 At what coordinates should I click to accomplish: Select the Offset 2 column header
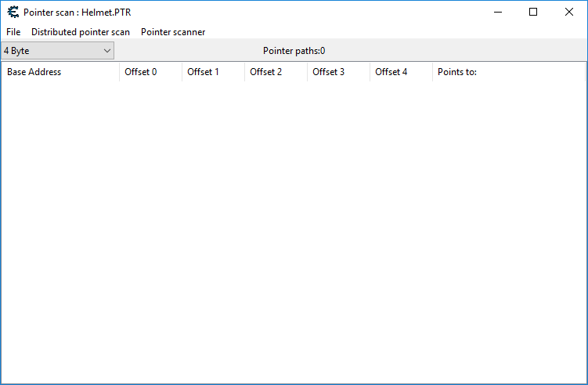tap(276, 72)
